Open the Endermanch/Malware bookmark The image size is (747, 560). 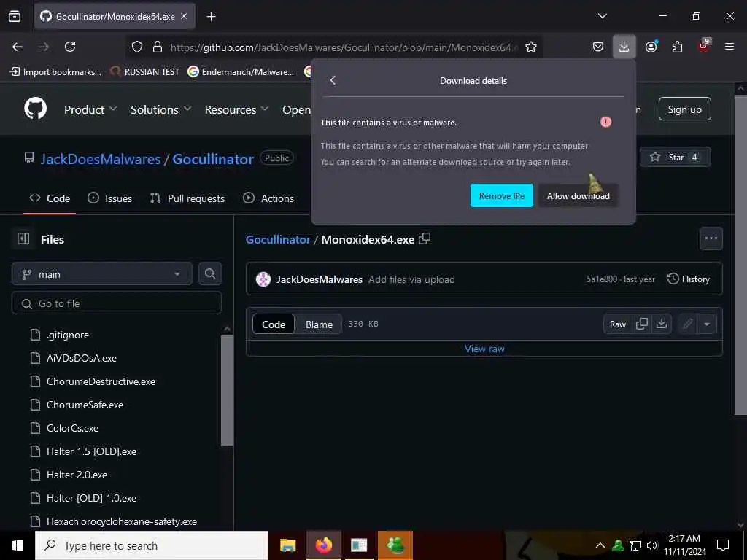[x=241, y=72]
